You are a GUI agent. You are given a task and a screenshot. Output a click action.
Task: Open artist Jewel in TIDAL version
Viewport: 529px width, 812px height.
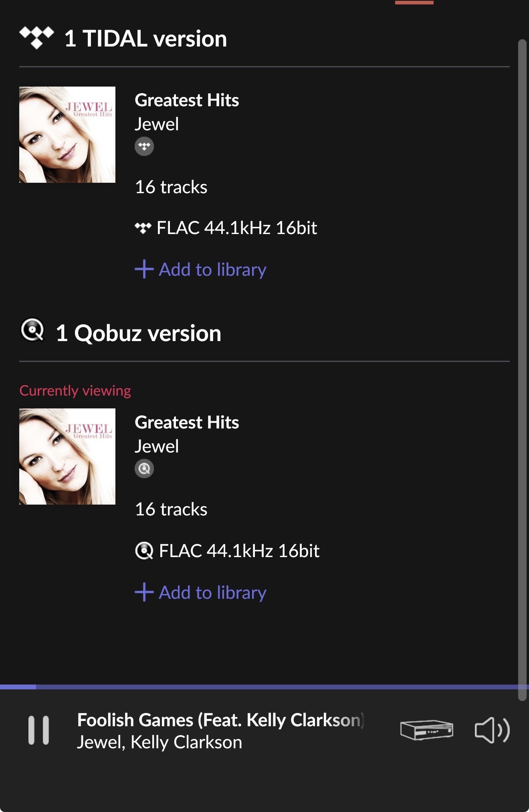click(x=157, y=124)
